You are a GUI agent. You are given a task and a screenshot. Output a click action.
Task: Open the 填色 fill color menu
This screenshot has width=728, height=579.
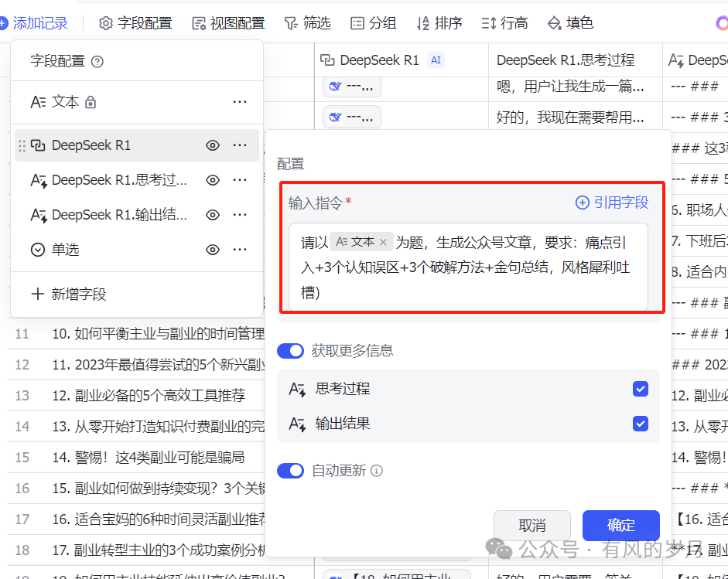(x=570, y=22)
